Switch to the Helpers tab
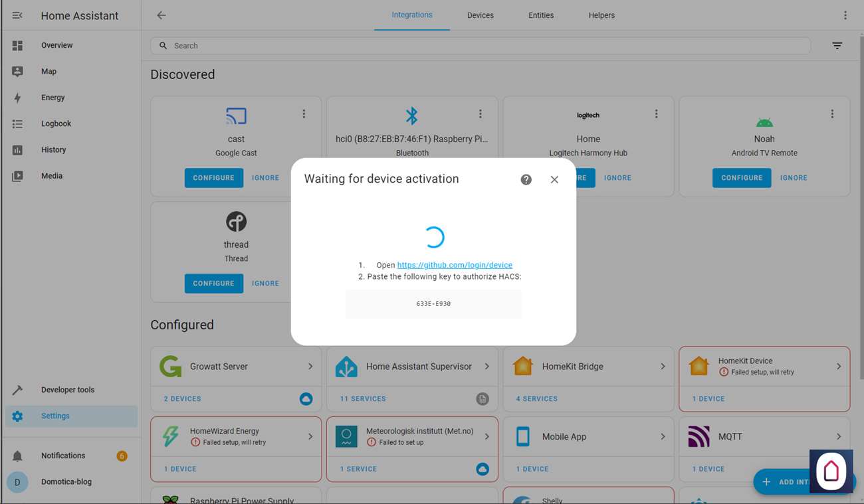864x504 pixels. click(601, 15)
